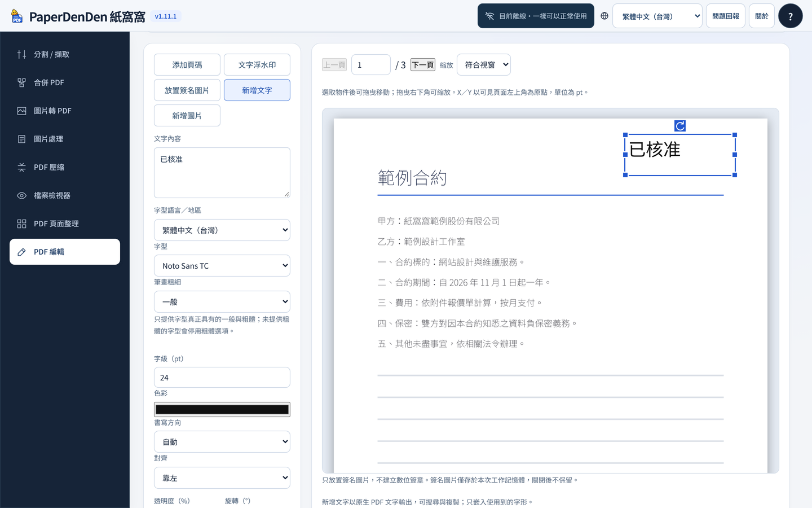This screenshot has width=812, height=508.
Task: Click the merge PDF sidebar icon
Action: pyautogui.click(x=21, y=82)
